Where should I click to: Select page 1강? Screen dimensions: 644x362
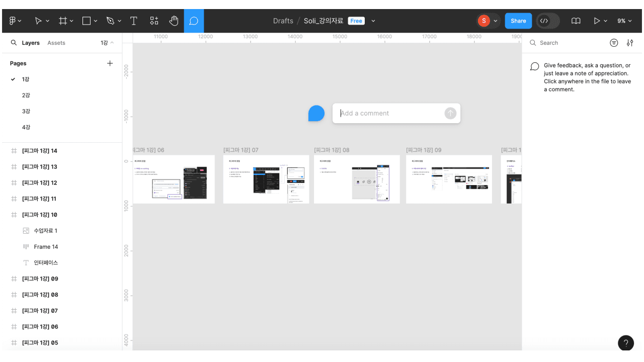pos(62,79)
